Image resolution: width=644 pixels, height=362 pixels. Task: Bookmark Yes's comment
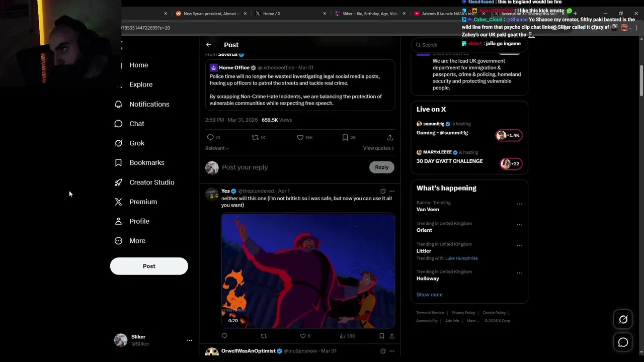[x=382, y=336]
